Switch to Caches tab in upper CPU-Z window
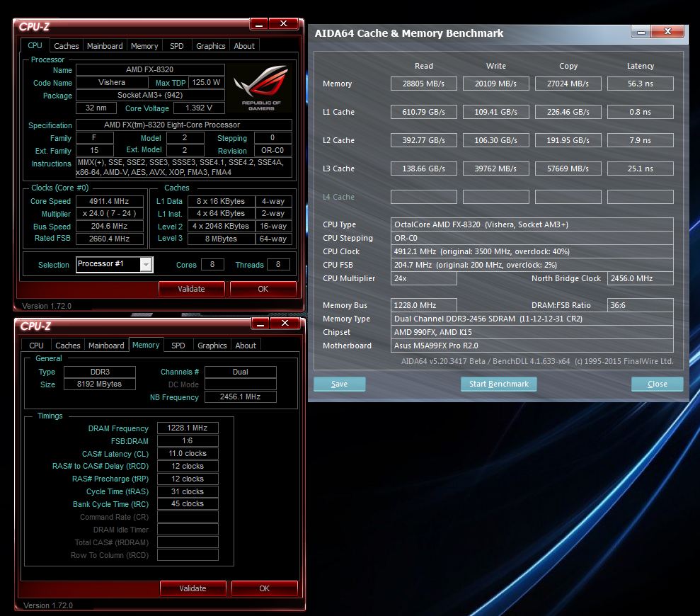700x616 pixels. pyautogui.click(x=66, y=46)
